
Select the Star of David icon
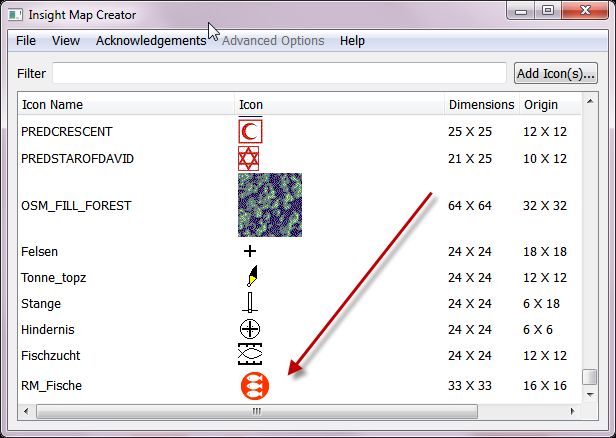(x=249, y=159)
